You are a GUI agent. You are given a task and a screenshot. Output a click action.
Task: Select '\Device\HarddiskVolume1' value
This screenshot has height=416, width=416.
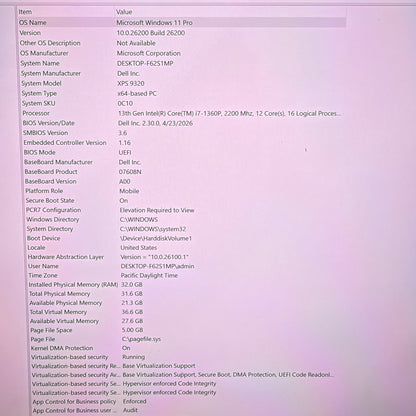click(156, 238)
